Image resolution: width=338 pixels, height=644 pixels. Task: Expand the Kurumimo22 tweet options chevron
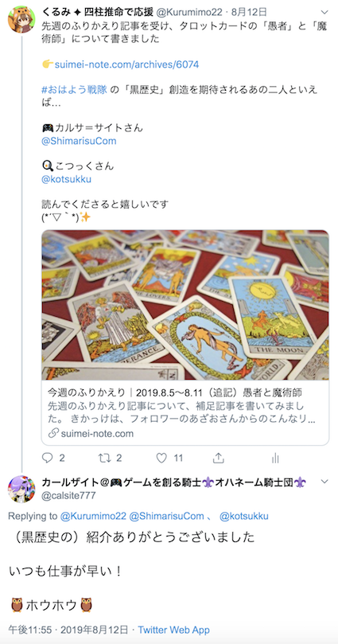(x=324, y=12)
